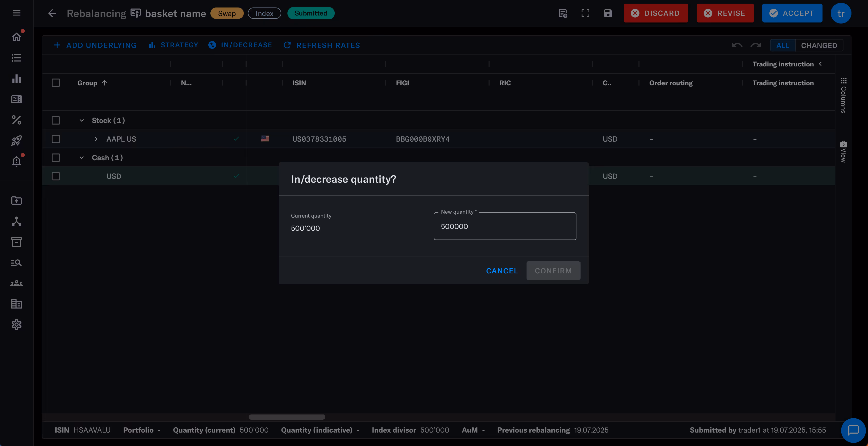Click IN/DECREASE toolbar item
Screen dimensions: 868x446
(240, 45)
